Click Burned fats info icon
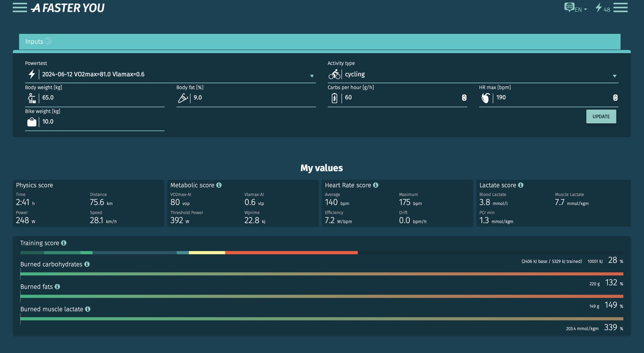 pyautogui.click(x=57, y=287)
